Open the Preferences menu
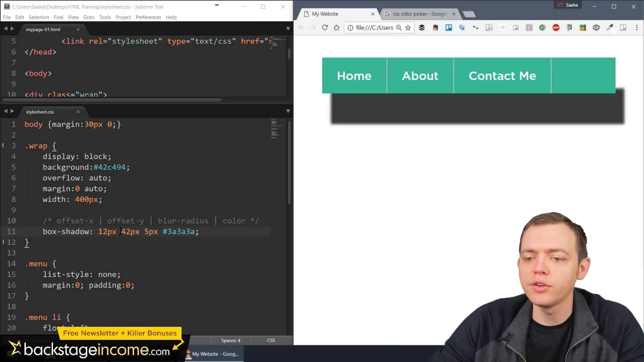This screenshot has height=362, width=644. tap(148, 17)
